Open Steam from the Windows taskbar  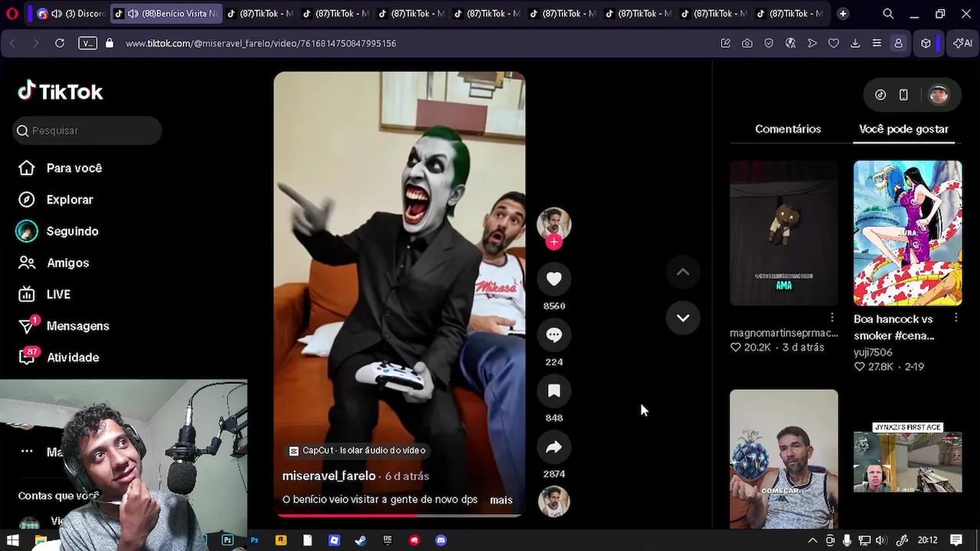(361, 540)
